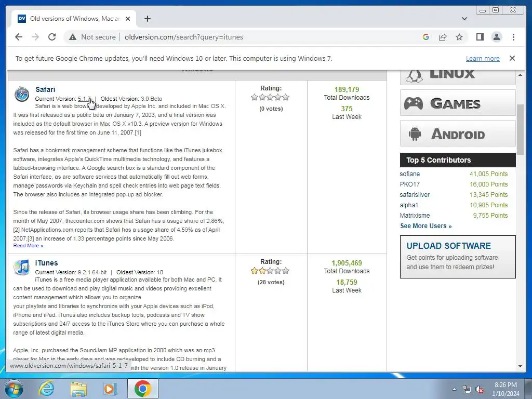Open the Games category banner
Image resolution: width=532 pixels, height=399 pixels.
[458, 103]
